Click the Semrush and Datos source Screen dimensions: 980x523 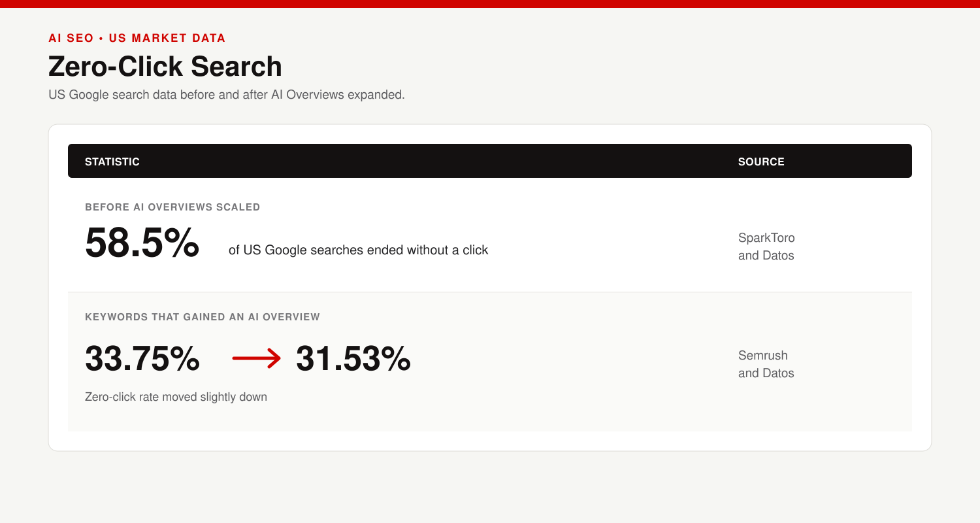[766, 364]
